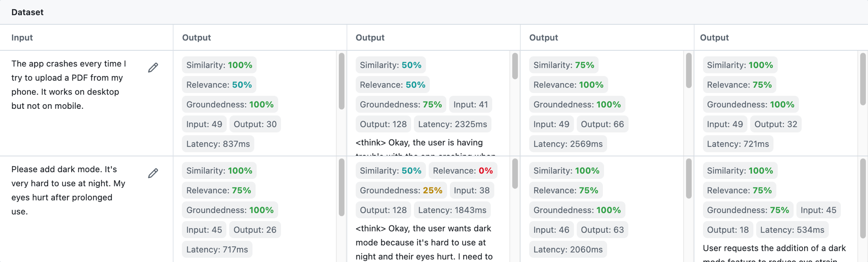
Task: Select the Relevance 0% badge
Action: tap(463, 170)
